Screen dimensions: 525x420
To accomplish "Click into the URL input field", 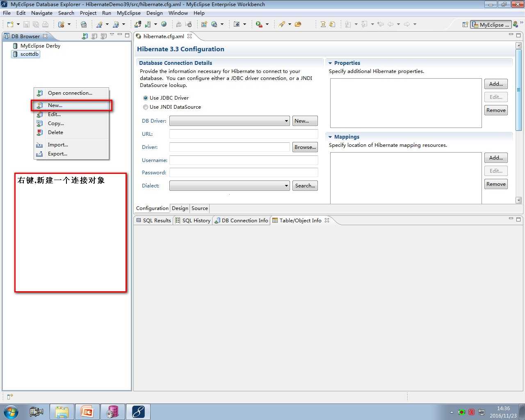I will pos(244,134).
